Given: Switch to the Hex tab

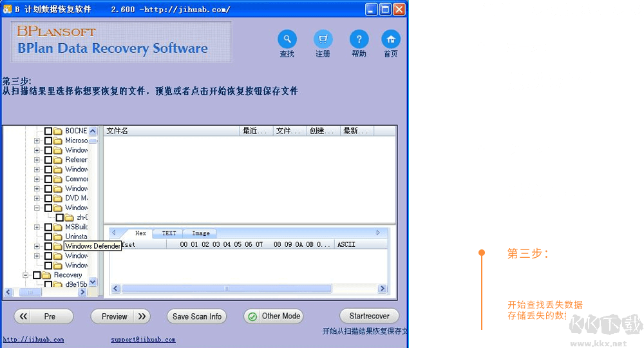Looking at the screenshot, I should (x=140, y=233).
